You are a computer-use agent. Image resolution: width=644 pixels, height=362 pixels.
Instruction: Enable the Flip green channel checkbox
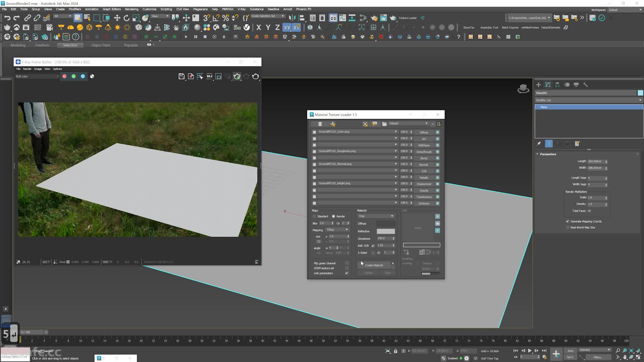(347, 263)
